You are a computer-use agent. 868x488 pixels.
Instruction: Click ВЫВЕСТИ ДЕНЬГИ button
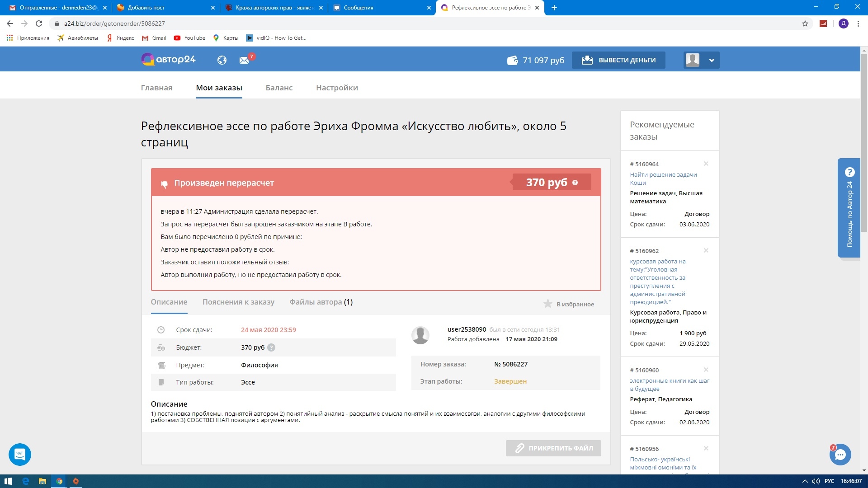618,60
